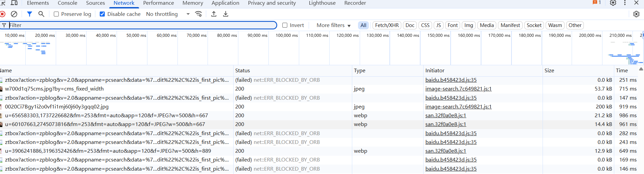Filter by Other requests
This screenshot has height=174, width=644.
(x=575, y=25)
